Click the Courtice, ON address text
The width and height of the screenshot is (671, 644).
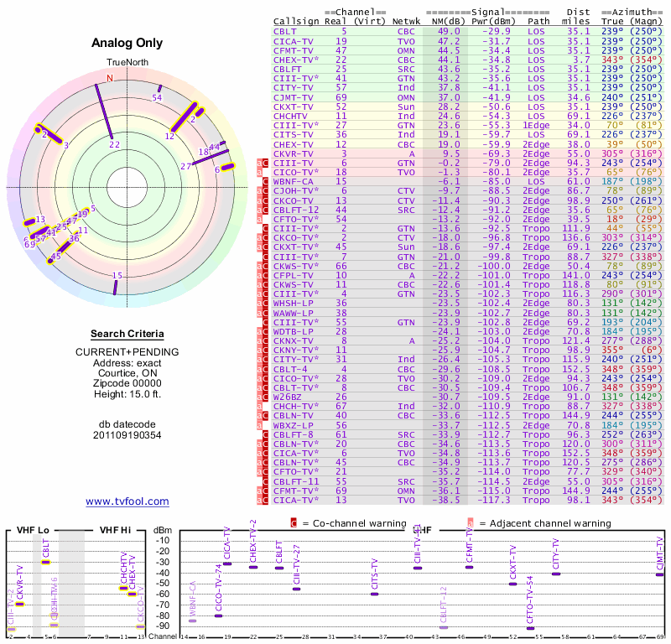127,372
